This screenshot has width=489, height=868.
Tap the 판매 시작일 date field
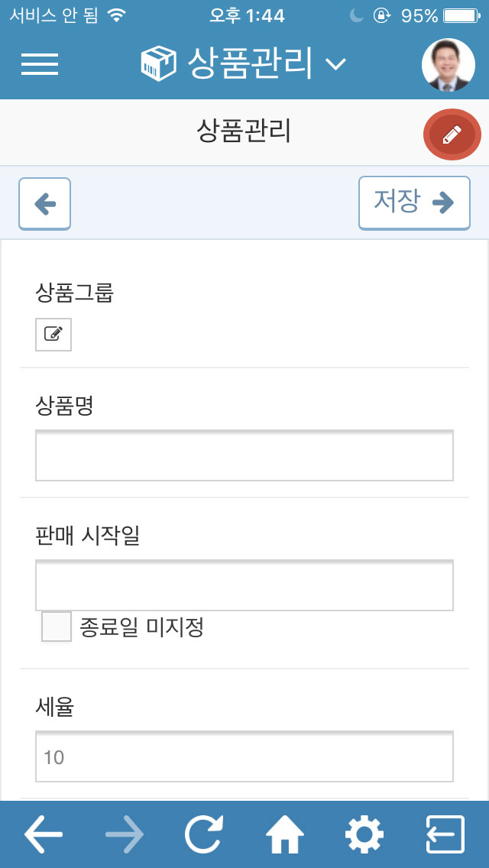[x=244, y=586]
